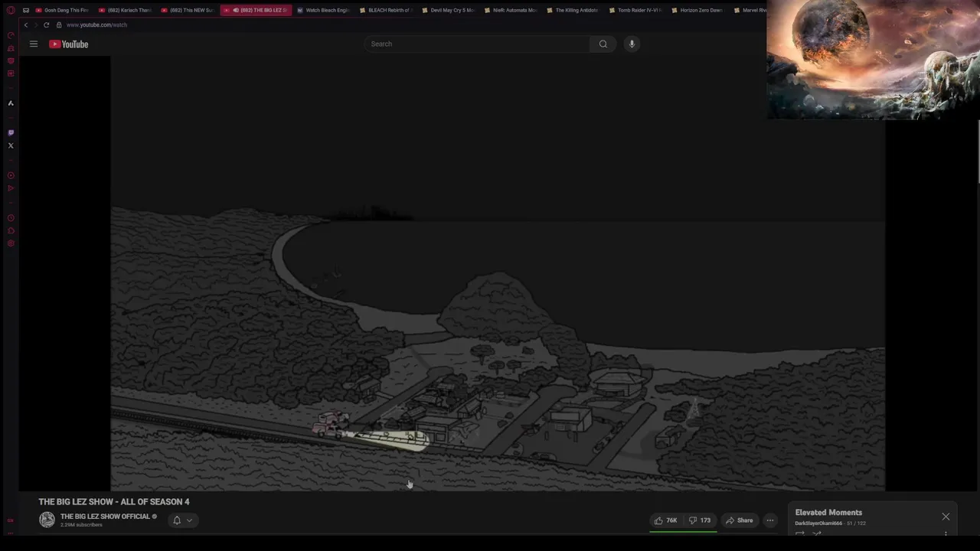Start voice search with microphone icon

click(632, 44)
